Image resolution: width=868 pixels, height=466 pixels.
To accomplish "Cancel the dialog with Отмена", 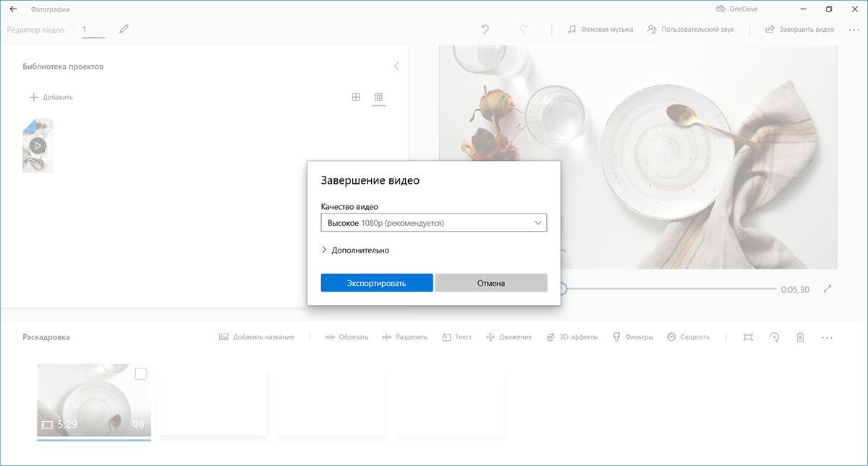I will tap(491, 283).
